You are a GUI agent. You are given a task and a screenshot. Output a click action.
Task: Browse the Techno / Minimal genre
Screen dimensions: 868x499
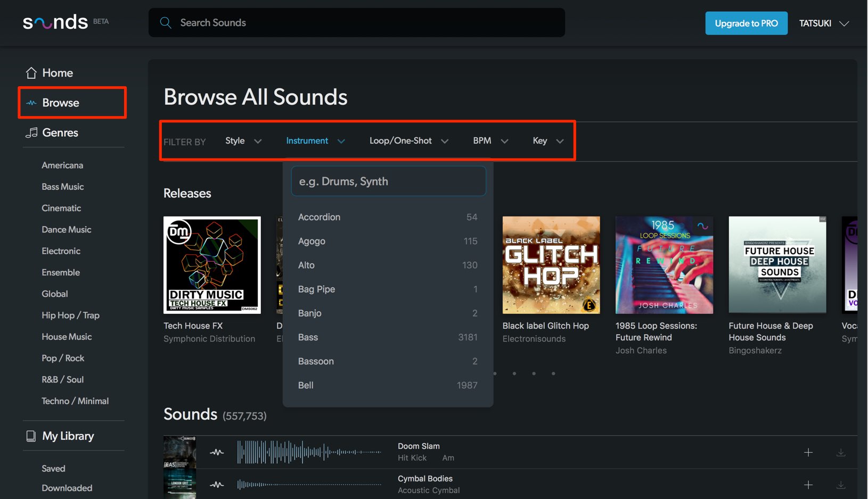tap(75, 401)
